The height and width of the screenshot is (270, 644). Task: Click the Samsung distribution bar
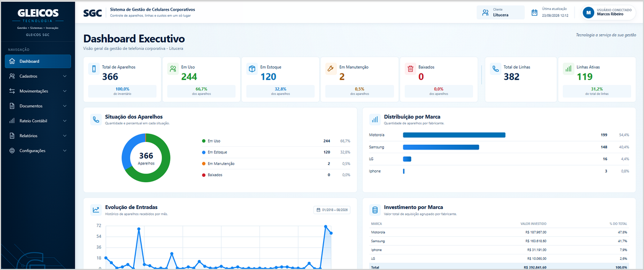pos(441,147)
